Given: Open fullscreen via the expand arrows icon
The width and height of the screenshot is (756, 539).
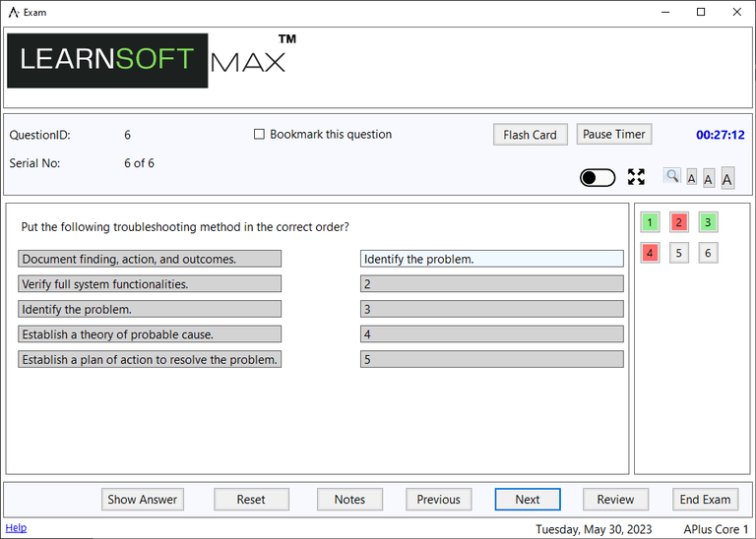Looking at the screenshot, I should (636, 177).
